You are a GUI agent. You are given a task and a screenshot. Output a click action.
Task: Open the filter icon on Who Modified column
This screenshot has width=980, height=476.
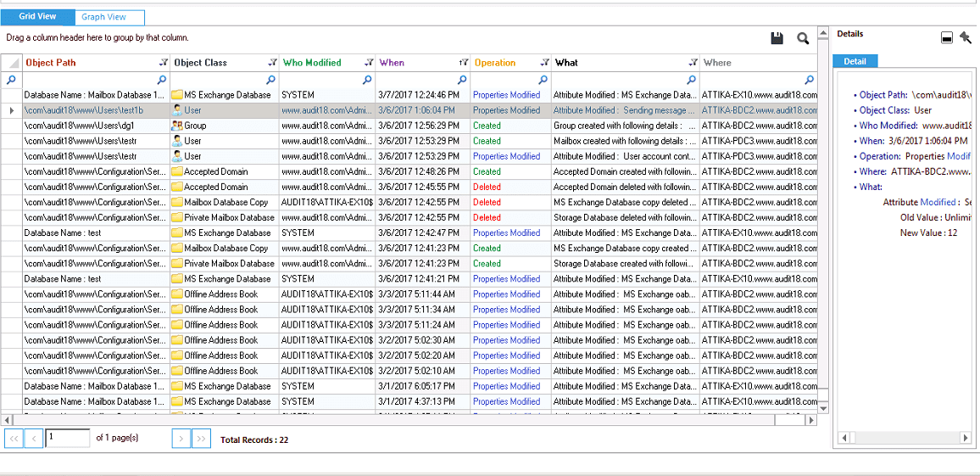pyautogui.click(x=369, y=63)
